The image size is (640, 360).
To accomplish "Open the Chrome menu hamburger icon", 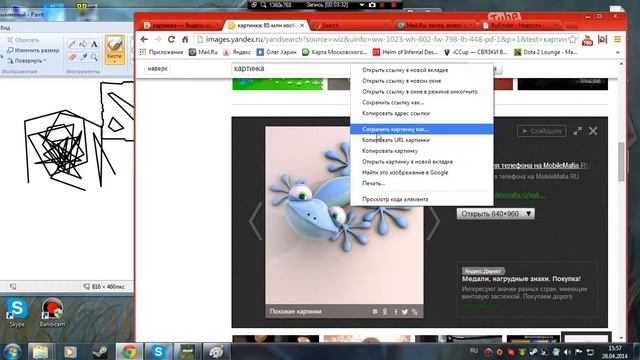I will click(618, 39).
